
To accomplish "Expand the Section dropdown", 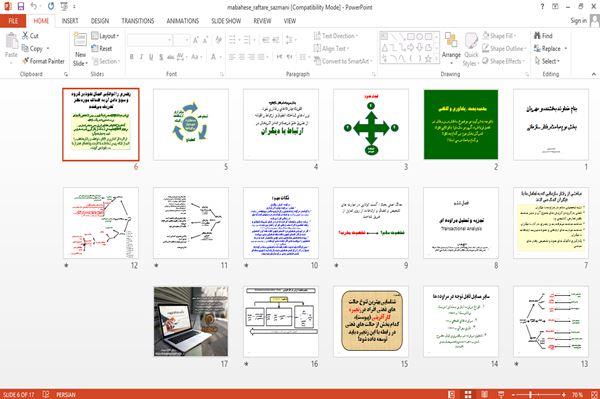I will coord(106,61).
